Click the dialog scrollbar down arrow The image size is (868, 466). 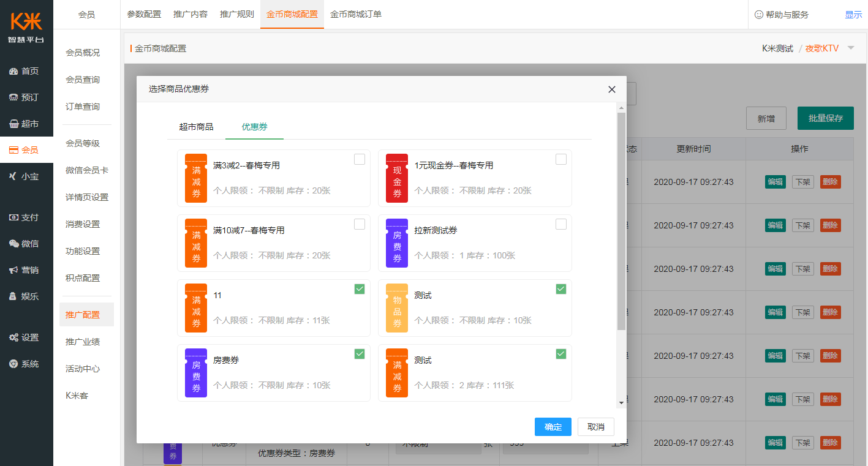point(621,402)
